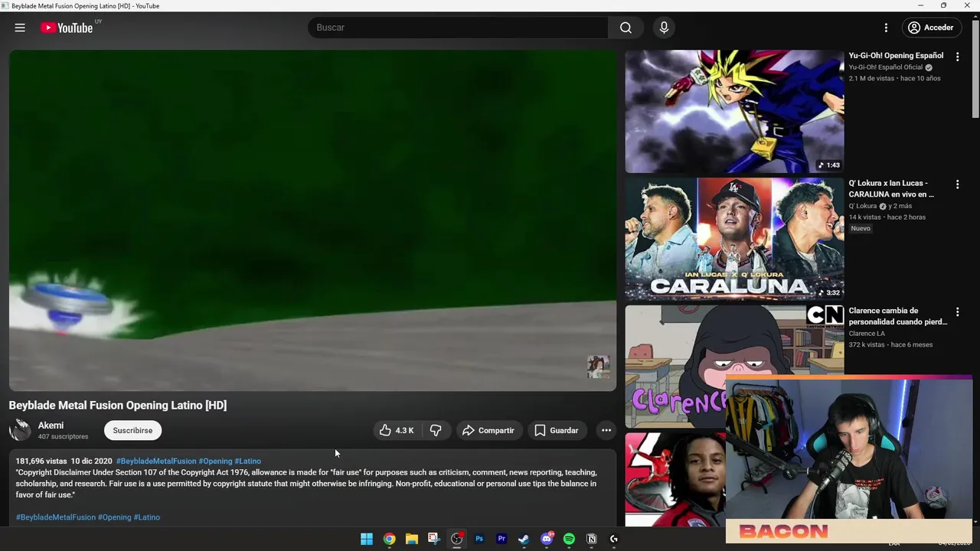Click #Latino hashtag at description bottom
This screenshot has height=551, width=980.
(x=147, y=517)
